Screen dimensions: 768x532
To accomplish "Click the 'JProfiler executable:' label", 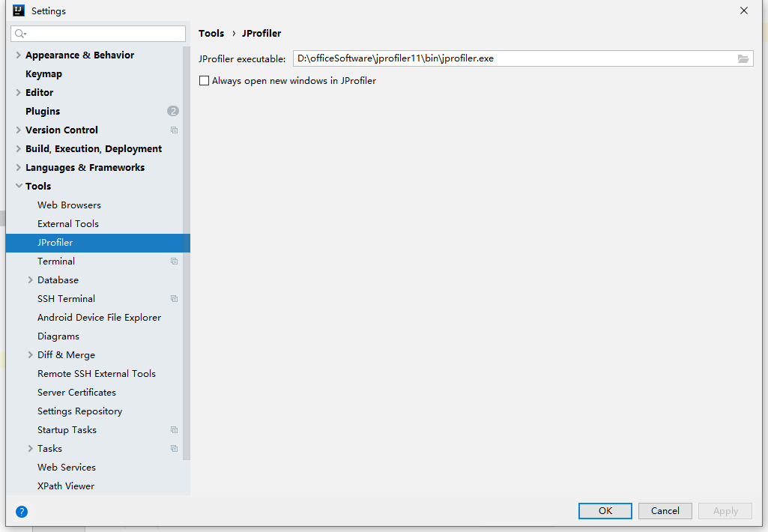I will pos(242,58).
